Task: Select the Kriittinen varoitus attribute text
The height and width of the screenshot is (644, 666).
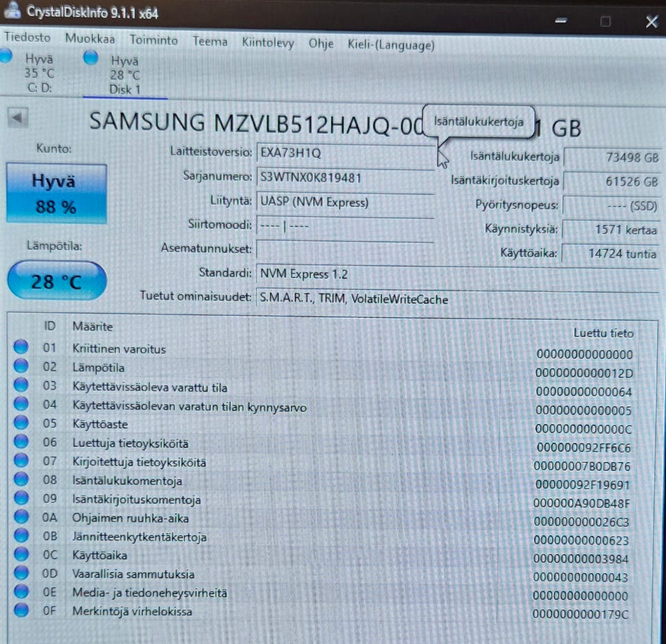Action: pos(119,349)
